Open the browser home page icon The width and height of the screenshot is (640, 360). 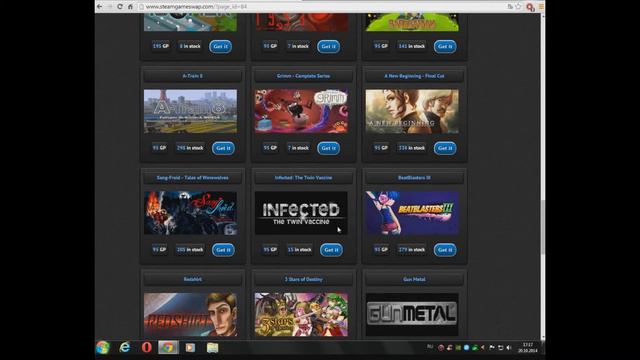(130, 7)
